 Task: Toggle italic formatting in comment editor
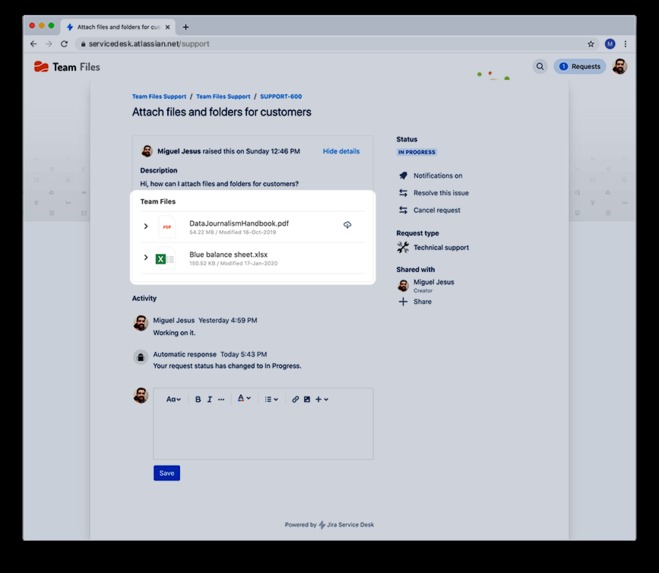point(209,399)
